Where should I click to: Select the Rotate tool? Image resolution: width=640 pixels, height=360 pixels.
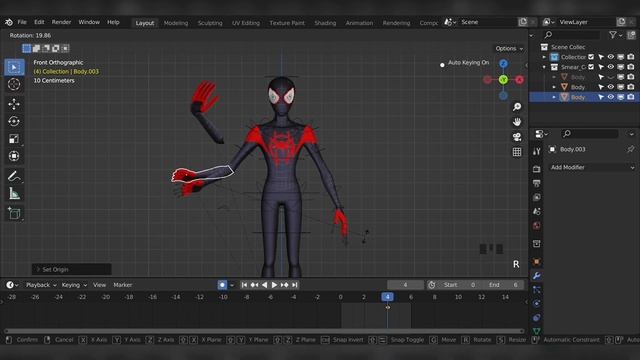click(14, 121)
